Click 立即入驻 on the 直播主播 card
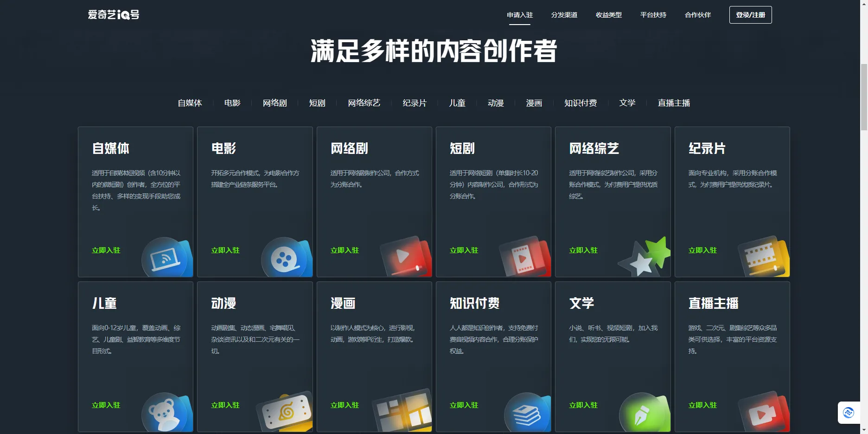 [702, 405]
